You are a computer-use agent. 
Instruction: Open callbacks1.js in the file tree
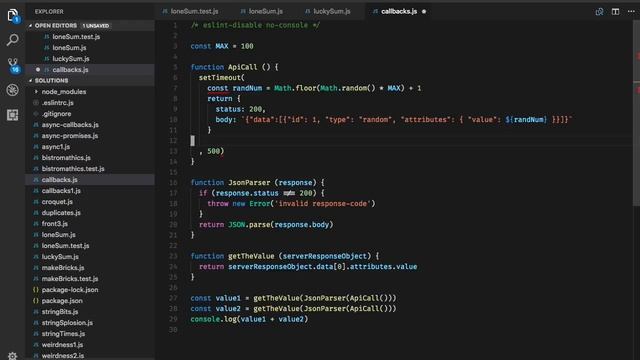tap(61, 191)
